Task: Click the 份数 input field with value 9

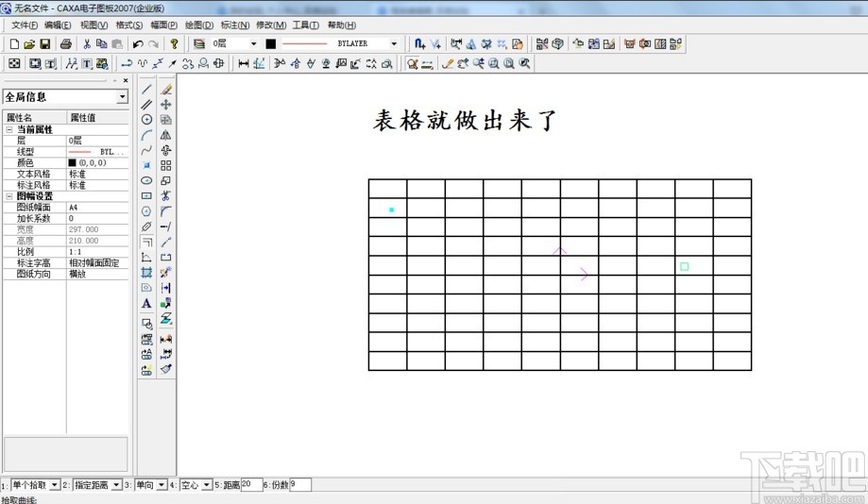Action: pyautogui.click(x=300, y=484)
